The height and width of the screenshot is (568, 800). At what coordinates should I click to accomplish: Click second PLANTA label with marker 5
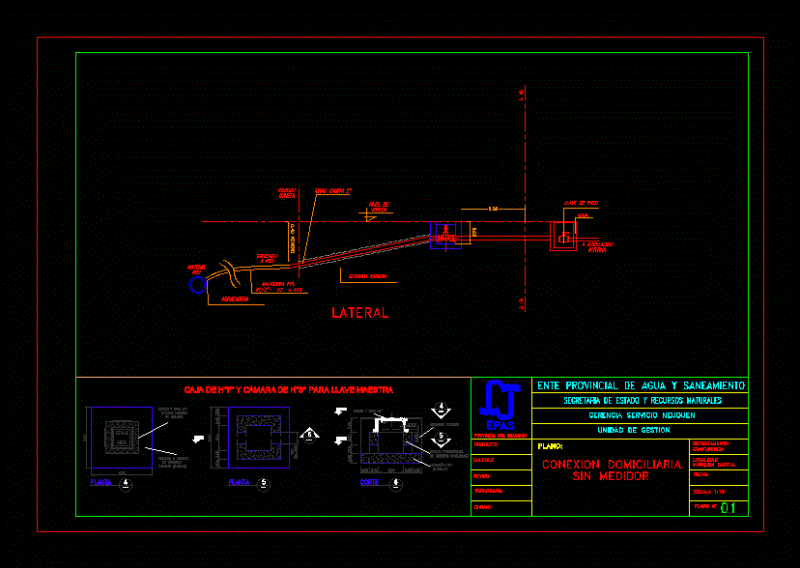pos(239,482)
